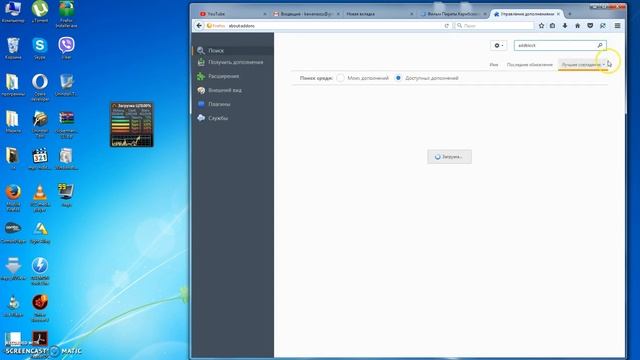This screenshot has height=360, width=640.
Task: Focus the browser toolbar search field
Action: click(494, 26)
